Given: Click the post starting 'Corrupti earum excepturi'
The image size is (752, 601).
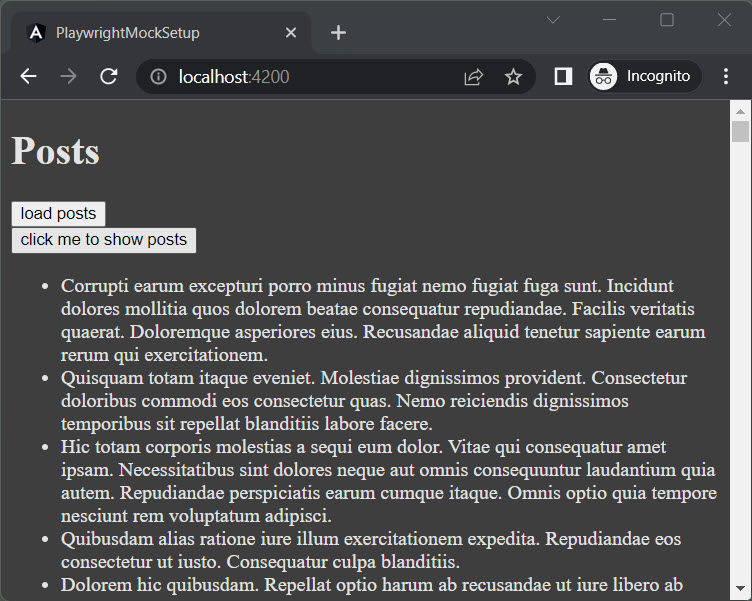Looking at the screenshot, I should coord(383,320).
